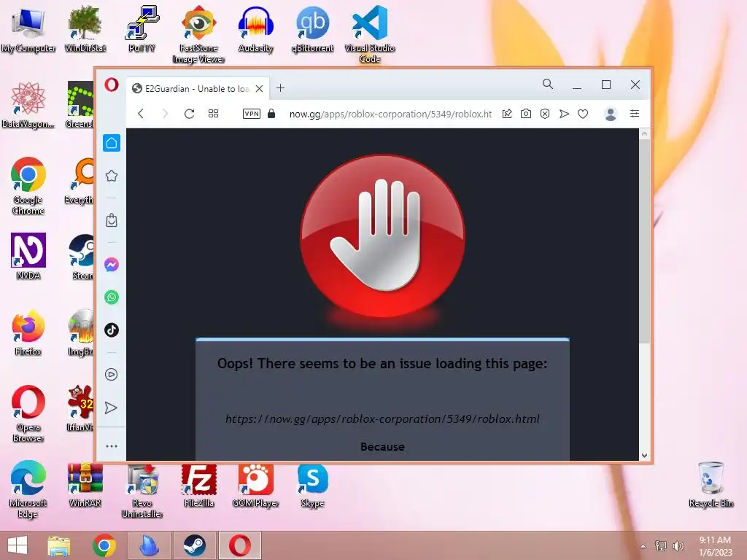This screenshot has width=747, height=560.
Task: Open the Opera account profile icon
Action: pos(611,114)
